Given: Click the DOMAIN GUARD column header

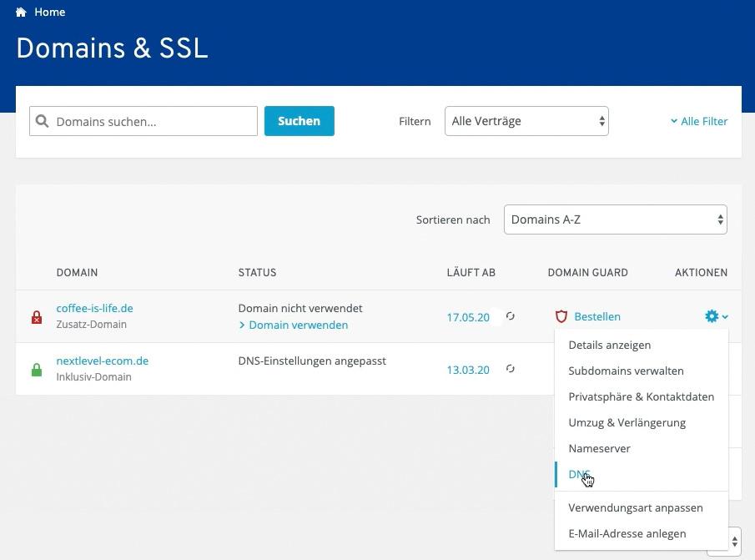Looking at the screenshot, I should (x=587, y=273).
